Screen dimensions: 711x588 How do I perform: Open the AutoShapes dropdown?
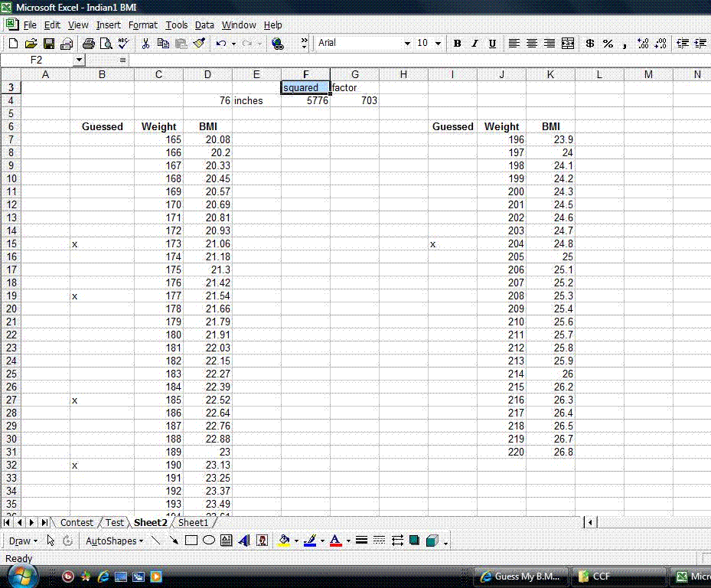114,541
